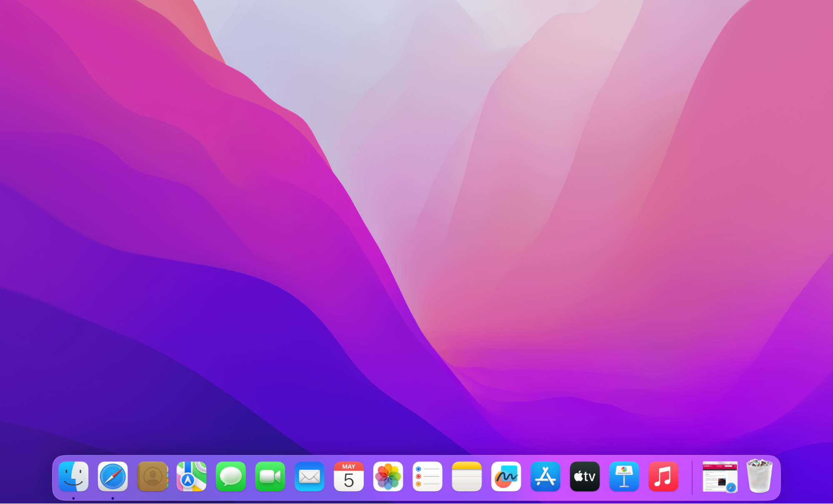
Task: Open Maps in the Dock
Action: click(191, 477)
